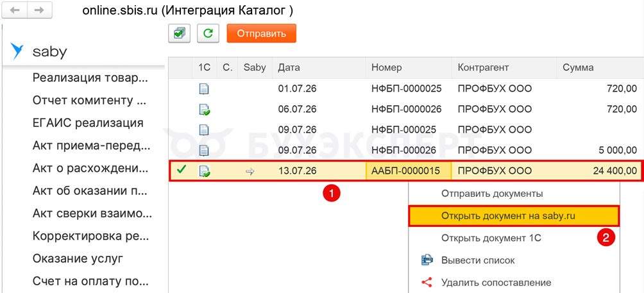
Task: Toggle green checkmark on row ААБП-0000015
Action: click(181, 170)
